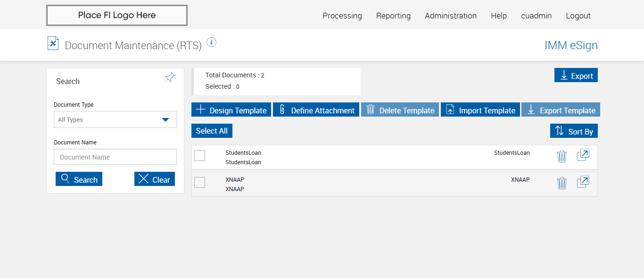Click the Document Maintenance page icon
Image resolution: width=644 pixels, height=278 pixels.
click(x=53, y=43)
